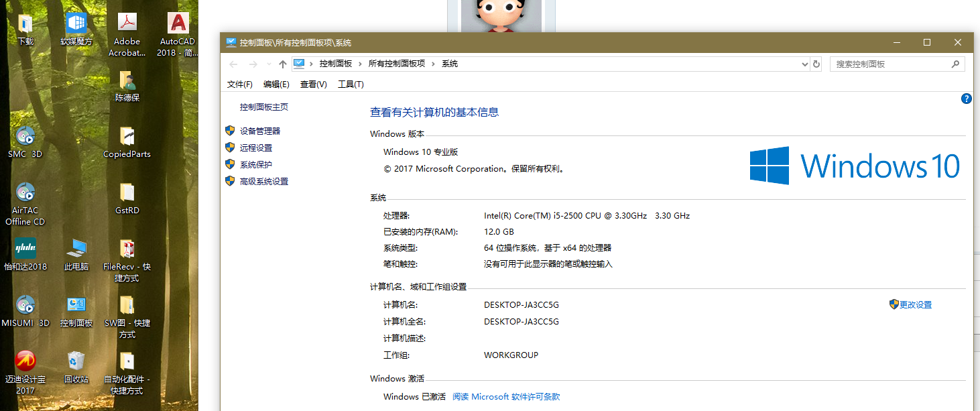The image size is (980, 411).
Task: Open recent locations dropdown arrow
Action: pyautogui.click(x=269, y=64)
